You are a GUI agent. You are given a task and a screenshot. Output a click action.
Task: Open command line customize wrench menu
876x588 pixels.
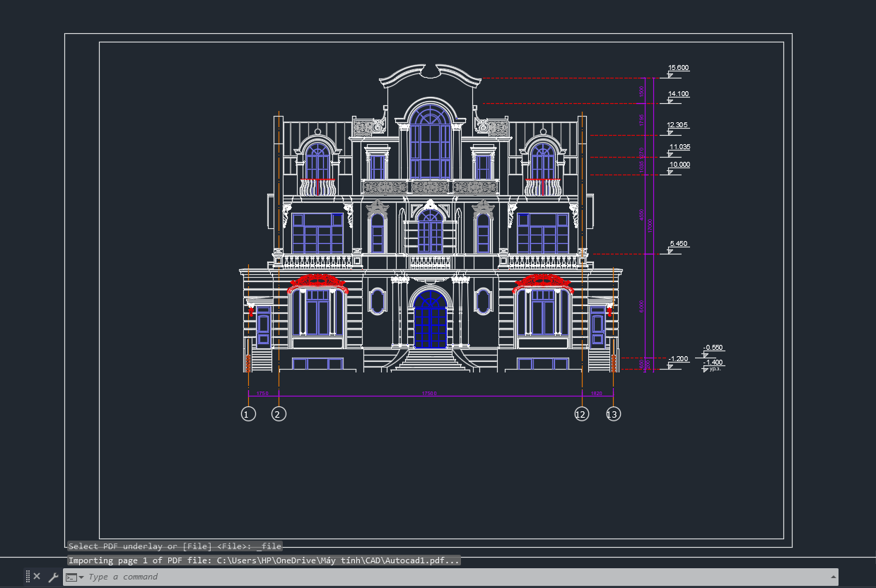(x=53, y=577)
